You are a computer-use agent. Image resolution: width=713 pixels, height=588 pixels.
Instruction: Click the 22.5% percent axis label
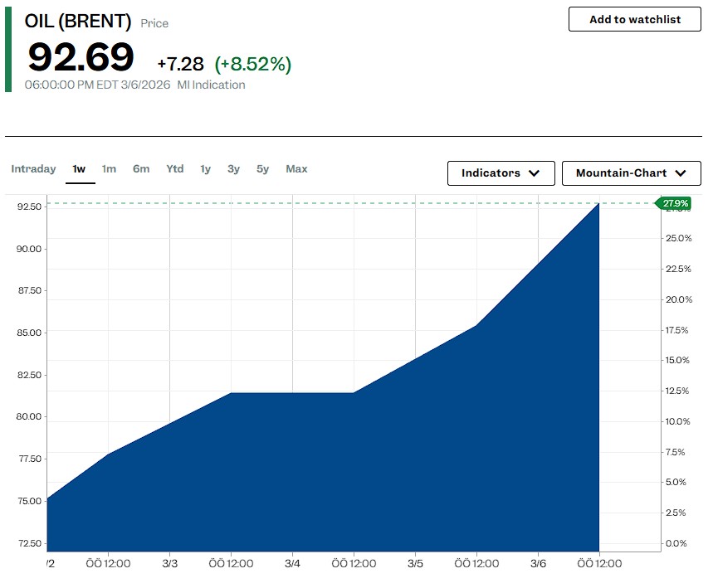(678, 269)
